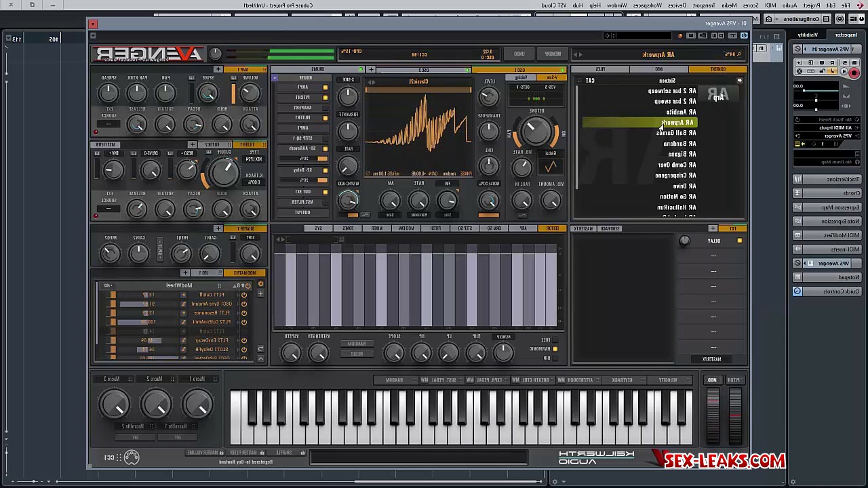Open the Devices menu
This screenshot has height=488, width=868.
point(676,5)
